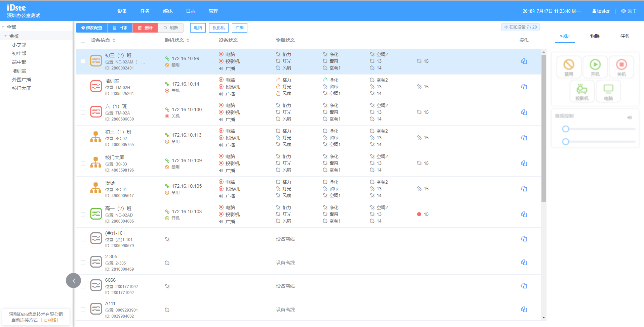
Task: Click the upper audio control slider handle
Action: tap(566, 129)
